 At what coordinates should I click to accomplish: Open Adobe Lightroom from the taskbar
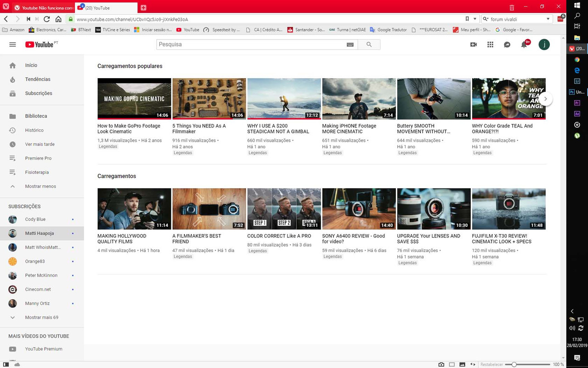577,81
